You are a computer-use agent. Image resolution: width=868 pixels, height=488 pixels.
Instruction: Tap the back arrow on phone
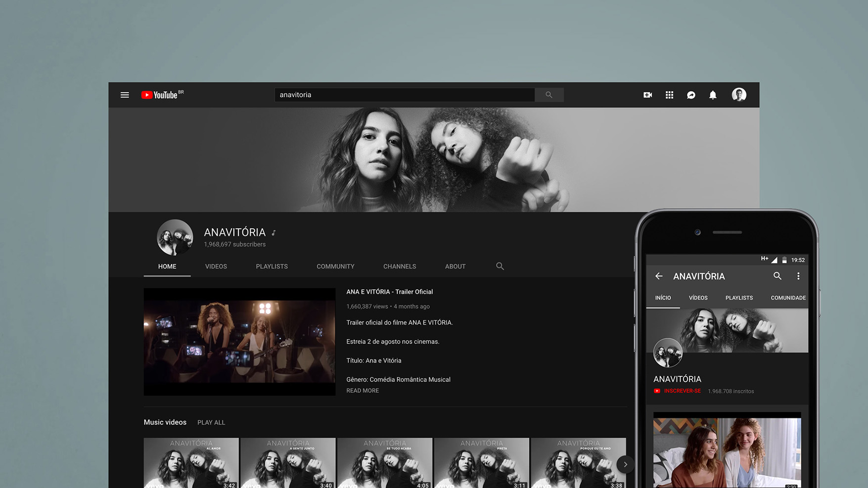tap(659, 276)
